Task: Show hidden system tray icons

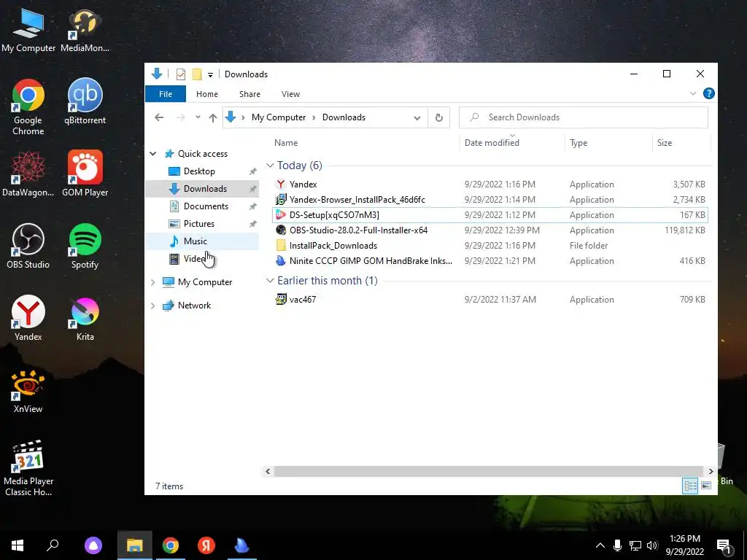Action: 600,545
